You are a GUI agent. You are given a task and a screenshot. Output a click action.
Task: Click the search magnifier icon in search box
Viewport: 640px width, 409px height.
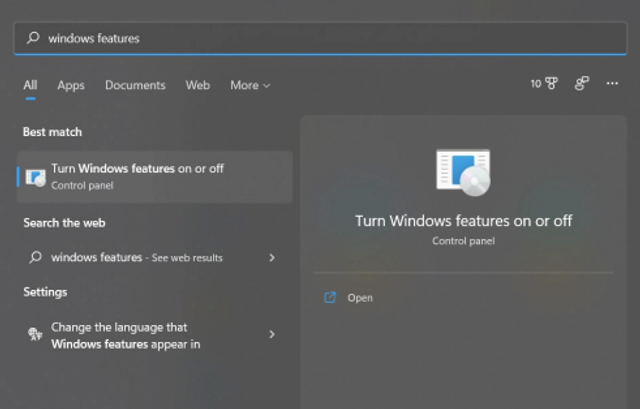[33, 38]
